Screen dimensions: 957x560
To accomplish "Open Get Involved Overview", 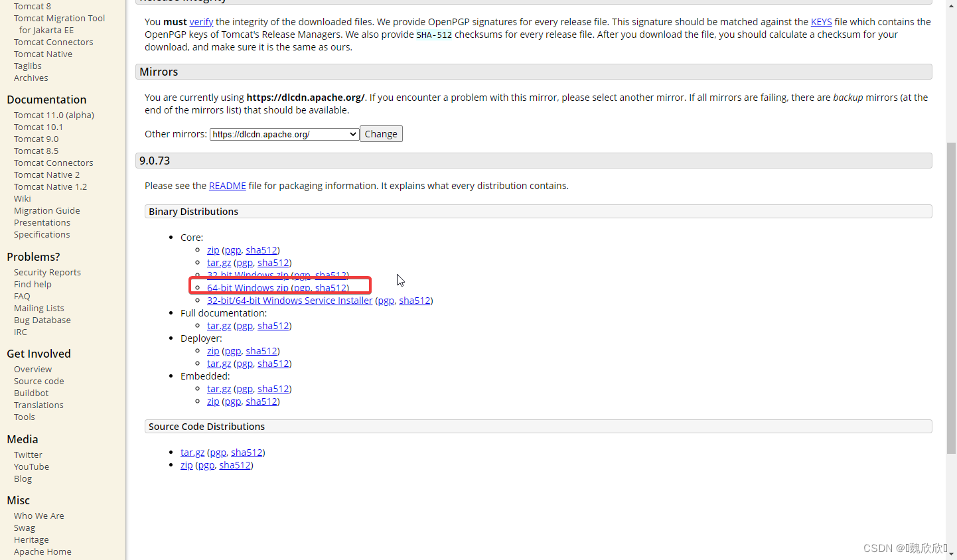I will pyautogui.click(x=33, y=369).
